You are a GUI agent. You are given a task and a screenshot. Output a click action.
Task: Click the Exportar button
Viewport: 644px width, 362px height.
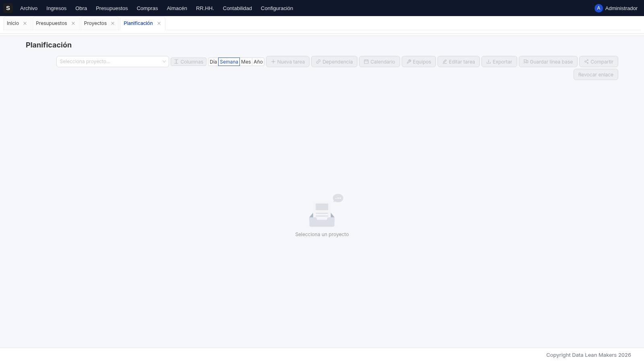pos(499,62)
